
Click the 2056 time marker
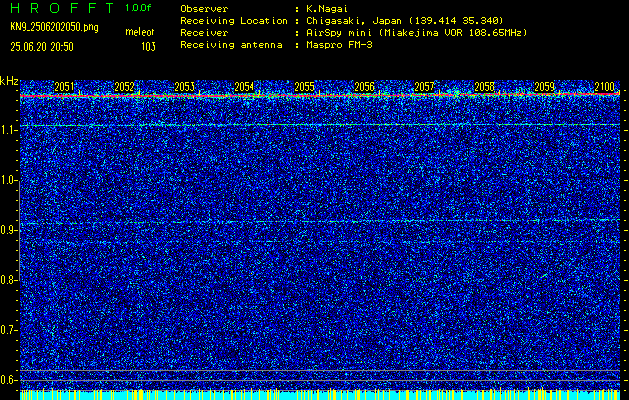(x=364, y=87)
